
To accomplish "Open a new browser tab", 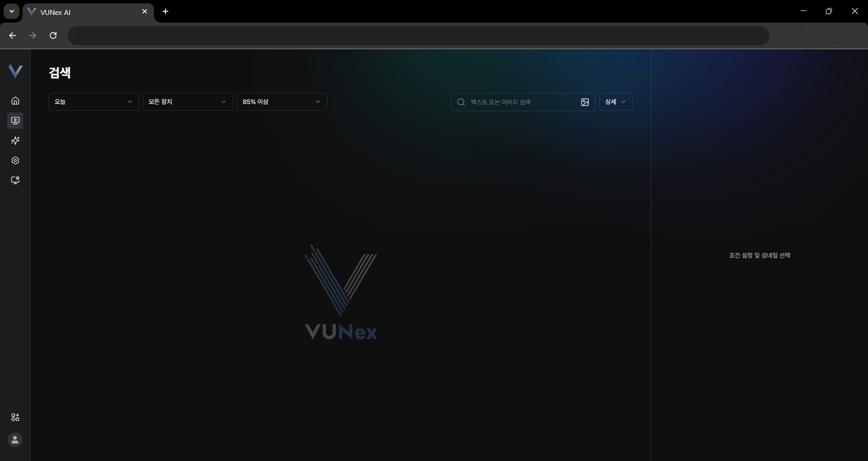I will [166, 11].
